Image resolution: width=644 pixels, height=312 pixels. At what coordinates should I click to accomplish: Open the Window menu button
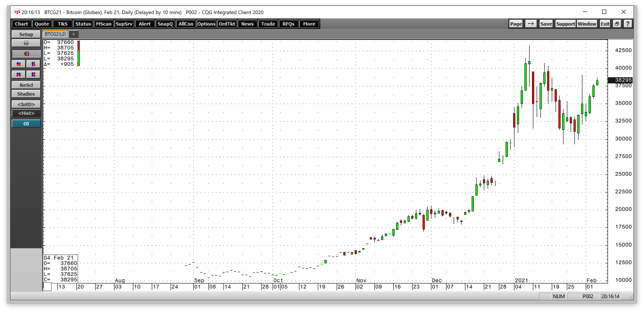coord(587,24)
